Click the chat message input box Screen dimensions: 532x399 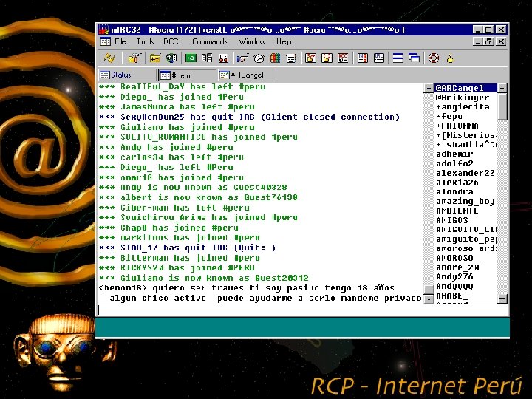click(302, 310)
